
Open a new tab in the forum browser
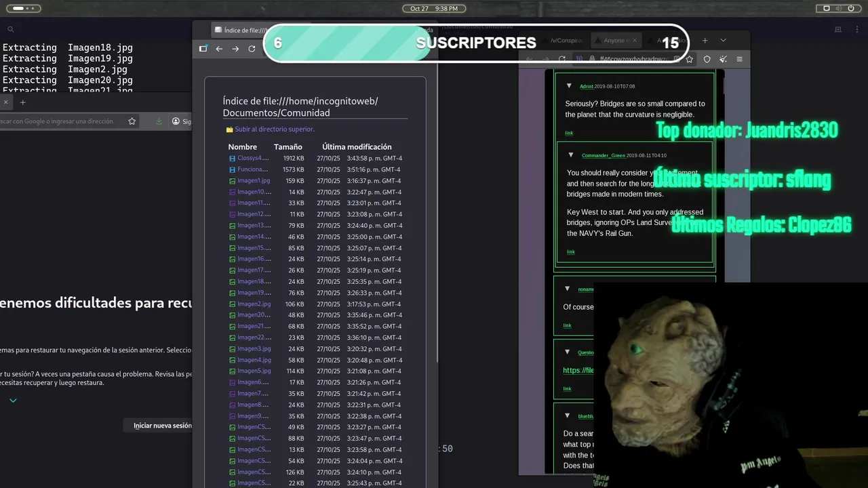(705, 41)
